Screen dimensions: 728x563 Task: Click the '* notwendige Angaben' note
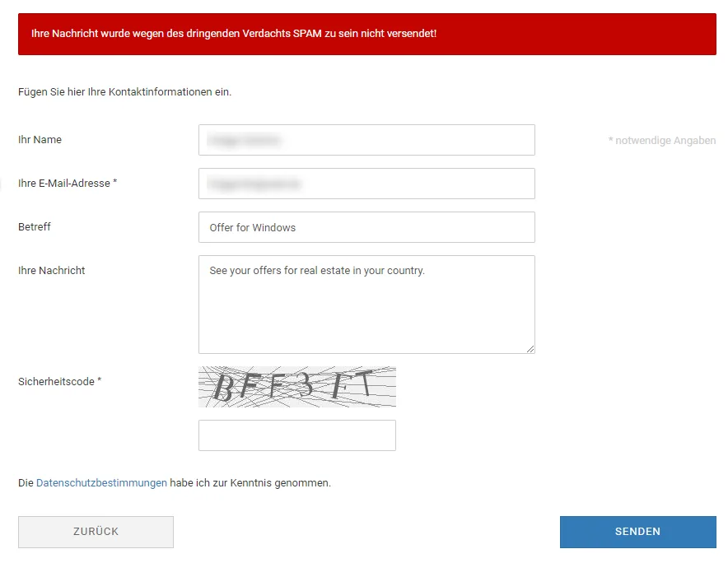(x=662, y=140)
